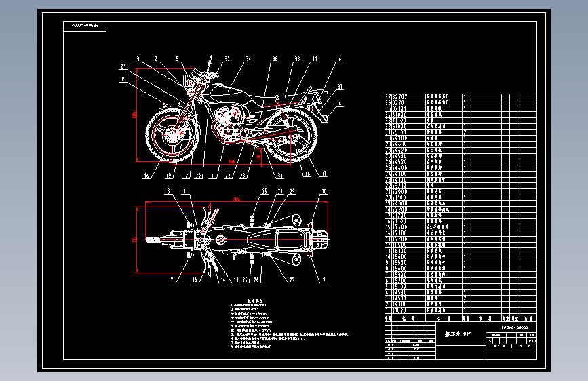This screenshot has height=381, width=588.
Task: Select callout 6 at top right of side view
Action: coord(340,59)
